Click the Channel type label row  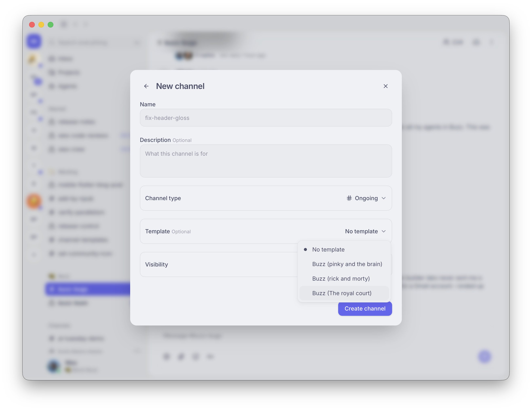[x=266, y=198]
